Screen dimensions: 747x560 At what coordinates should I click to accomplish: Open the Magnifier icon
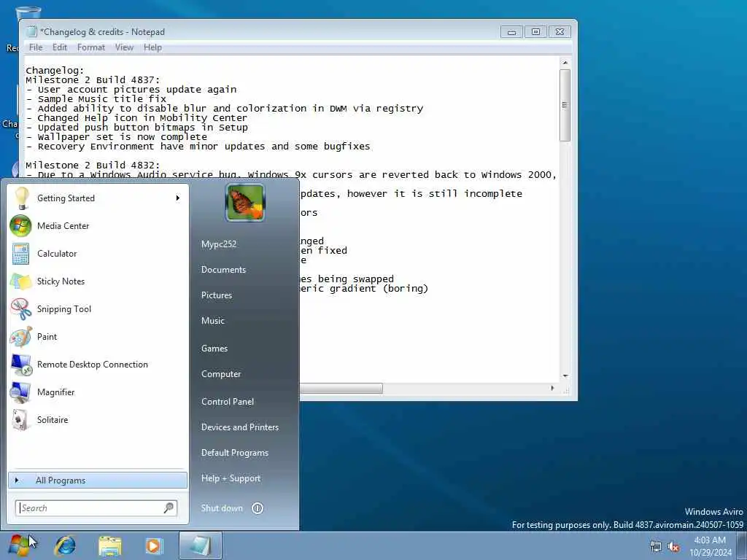[x=20, y=392]
